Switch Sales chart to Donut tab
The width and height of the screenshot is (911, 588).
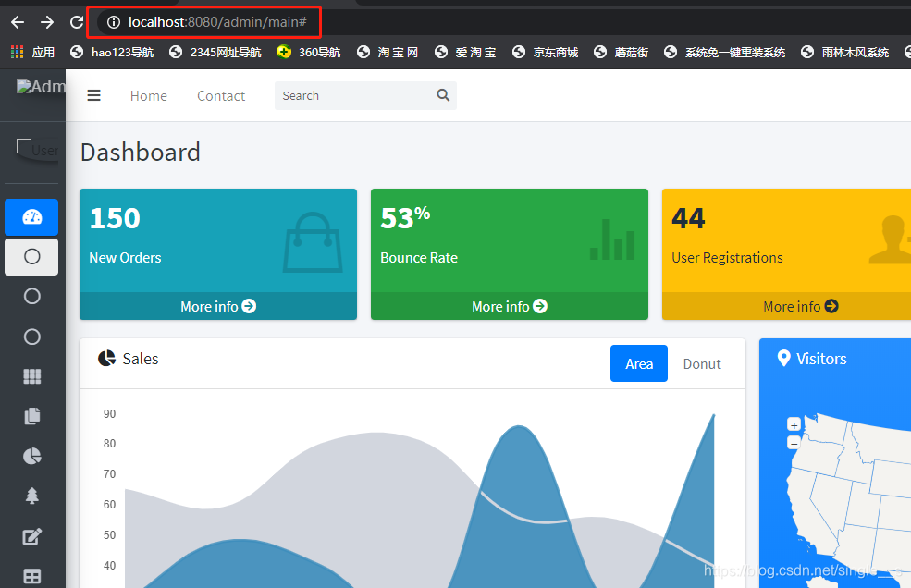(x=702, y=363)
